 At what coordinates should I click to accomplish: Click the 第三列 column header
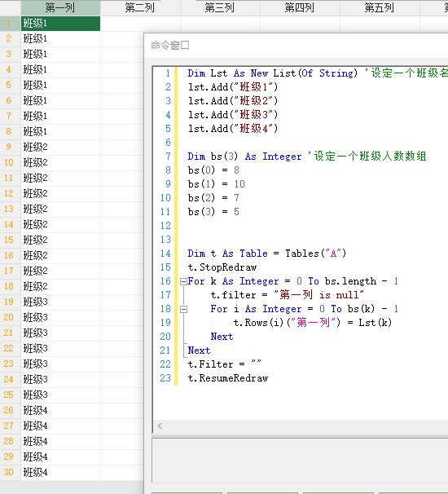click(220, 7)
